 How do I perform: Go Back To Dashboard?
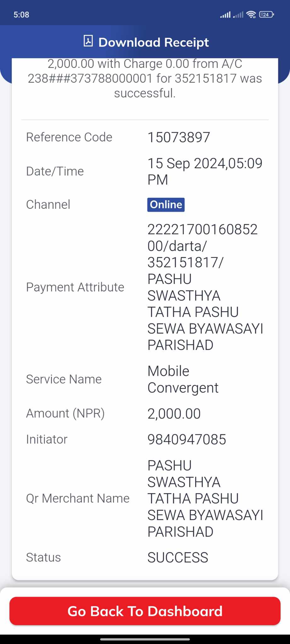145,611
